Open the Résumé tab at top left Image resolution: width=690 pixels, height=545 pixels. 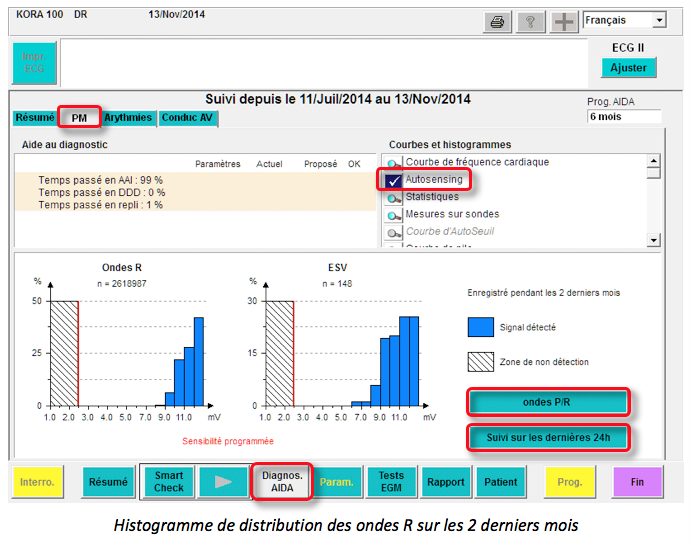tap(35, 118)
